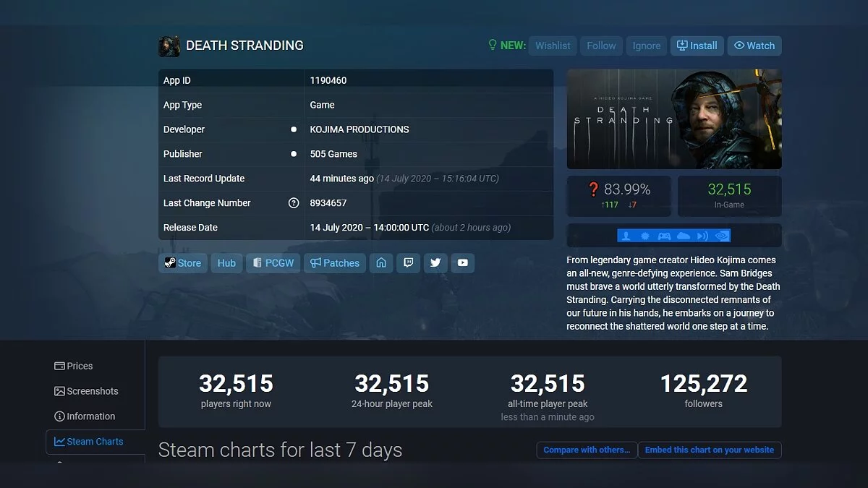
Task: Select the Steam Charts sidebar tab
Action: pyautogui.click(x=95, y=442)
